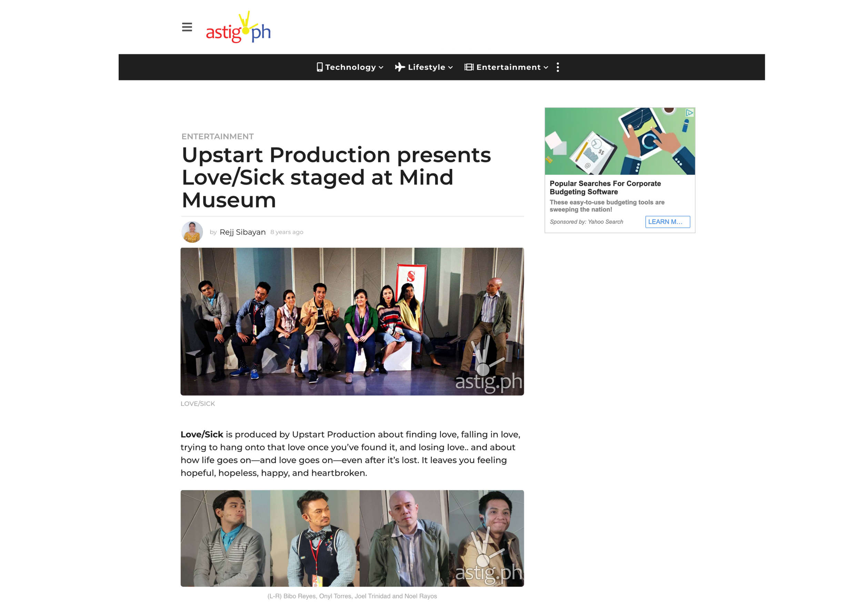Click the film icon beside Entertainment
Image resolution: width=862 pixels, height=616 pixels.
pos(469,67)
